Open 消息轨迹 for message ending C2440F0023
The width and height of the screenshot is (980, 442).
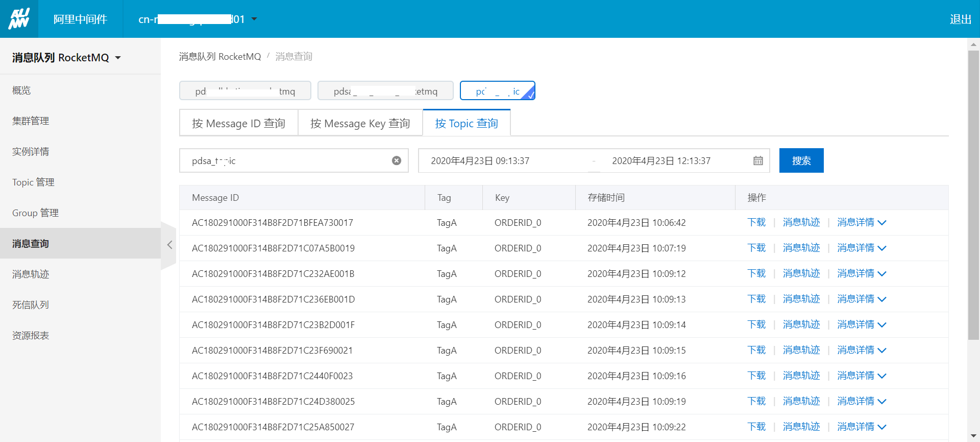[x=801, y=376]
